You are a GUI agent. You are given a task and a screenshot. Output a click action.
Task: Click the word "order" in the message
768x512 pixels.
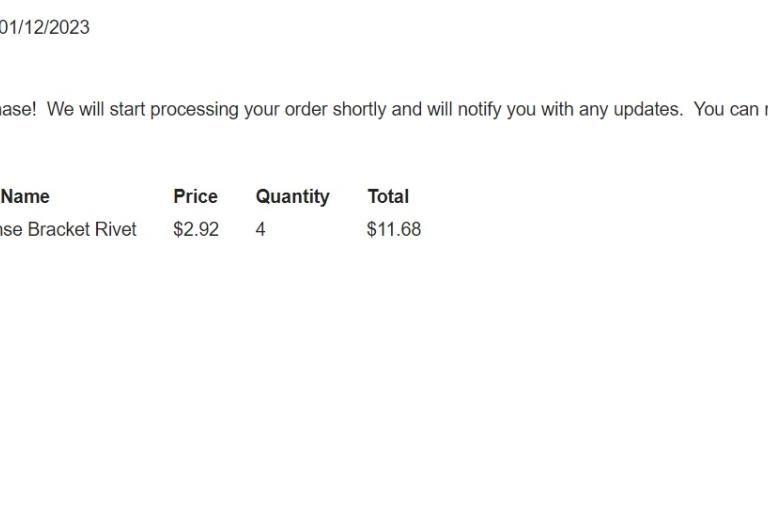click(x=306, y=109)
